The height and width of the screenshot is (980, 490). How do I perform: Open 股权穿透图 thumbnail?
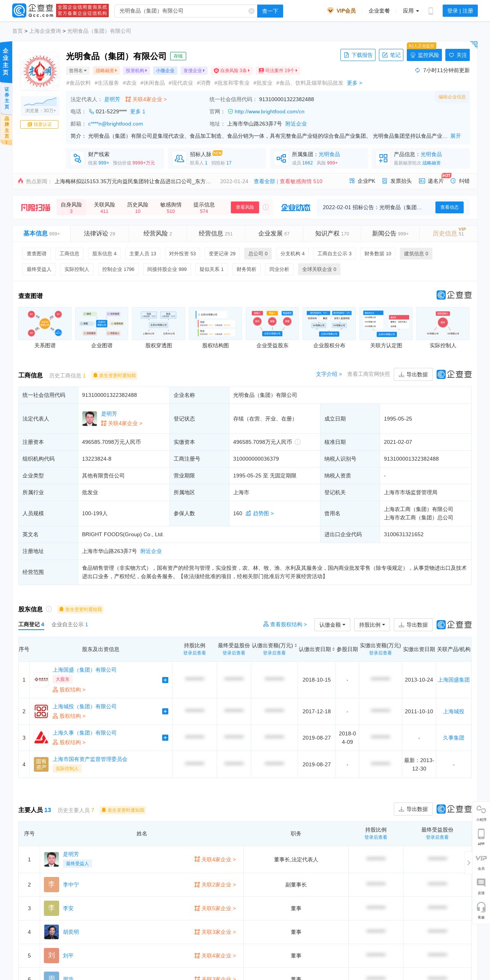click(159, 324)
